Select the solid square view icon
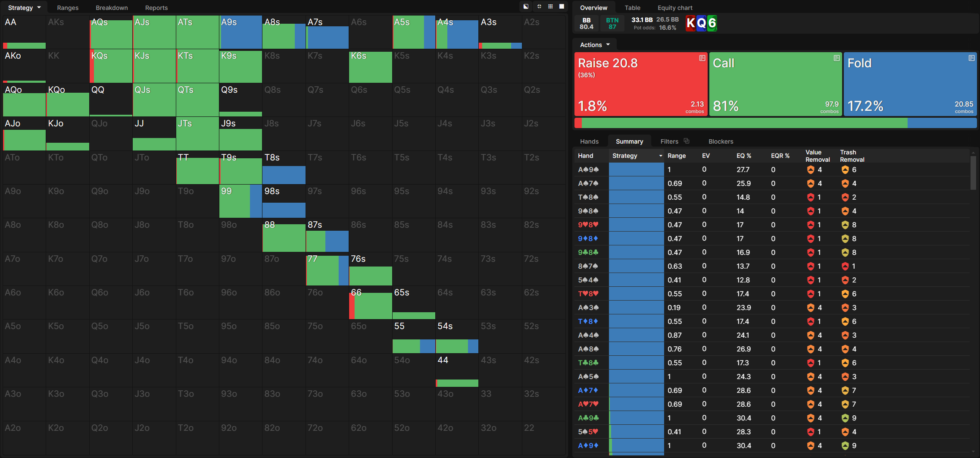 tap(562, 6)
